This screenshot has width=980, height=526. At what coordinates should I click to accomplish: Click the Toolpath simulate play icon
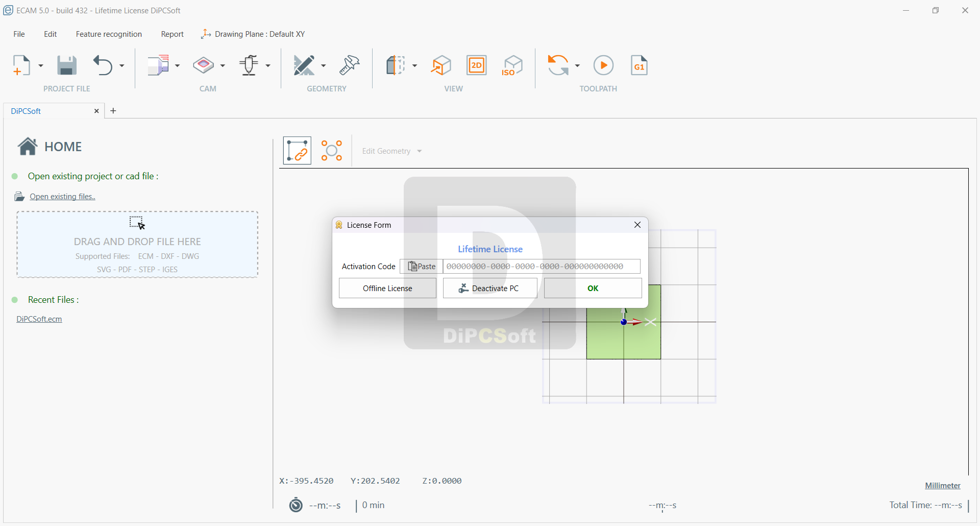click(603, 65)
